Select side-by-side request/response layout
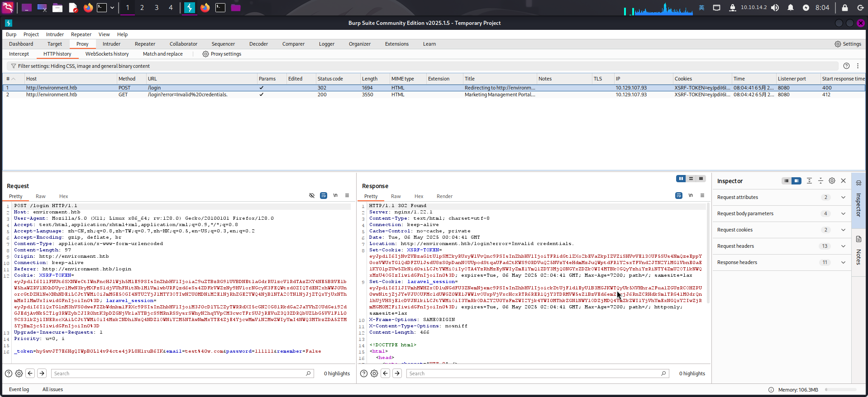This screenshot has height=397, width=868. point(681,179)
